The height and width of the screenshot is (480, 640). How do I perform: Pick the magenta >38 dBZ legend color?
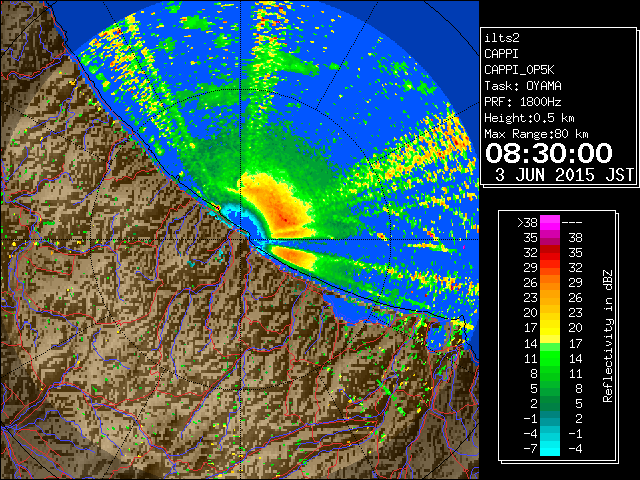pyautogui.click(x=550, y=222)
